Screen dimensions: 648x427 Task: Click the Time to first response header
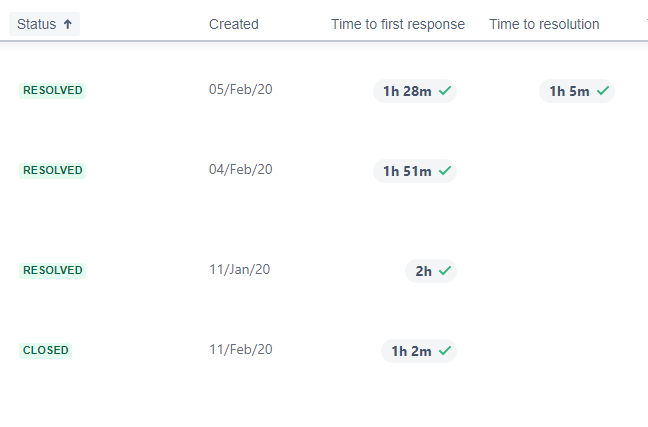[x=398, y=24]
